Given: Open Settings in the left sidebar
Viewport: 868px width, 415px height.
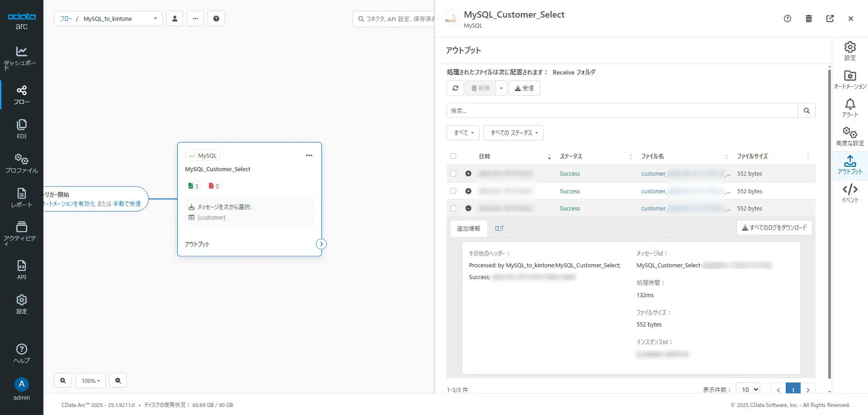Looking at the screenshot, I should click(x=21, y=304).
